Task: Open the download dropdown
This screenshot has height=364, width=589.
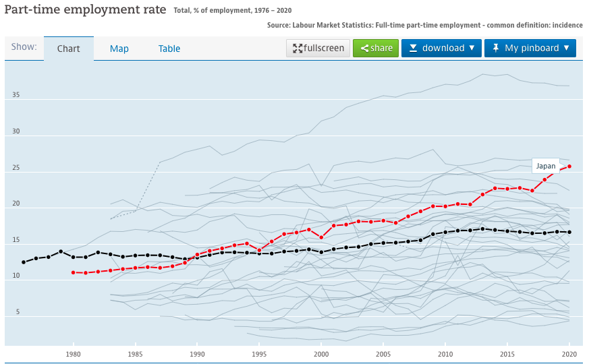Action: click(441, 48)
